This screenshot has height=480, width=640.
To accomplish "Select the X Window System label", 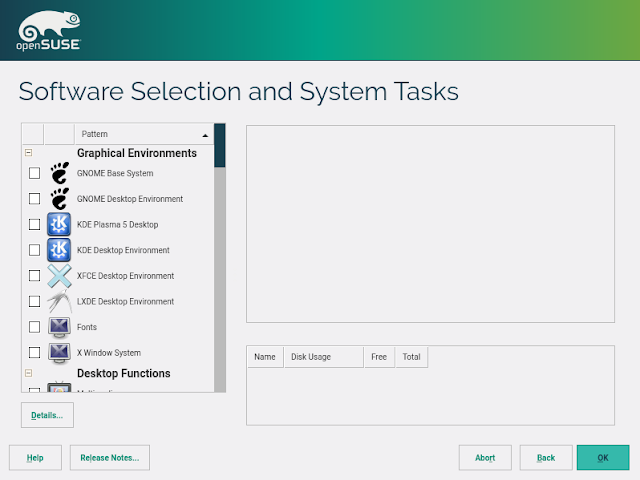I will coord(109,353).
